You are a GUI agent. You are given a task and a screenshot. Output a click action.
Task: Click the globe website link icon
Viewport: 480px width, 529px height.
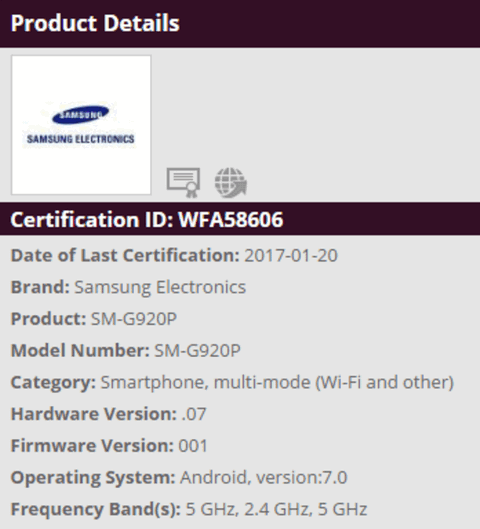coord(231,183)
